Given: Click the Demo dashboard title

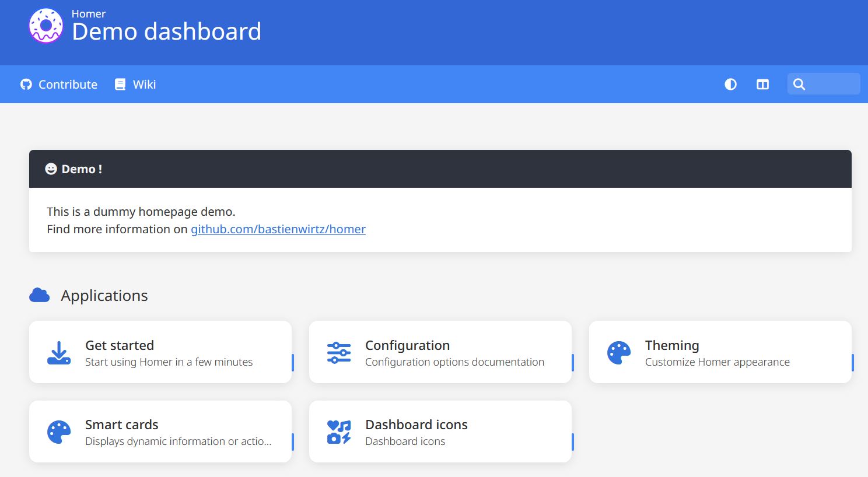Looking at the screenshot, I should tap(166, 31).
